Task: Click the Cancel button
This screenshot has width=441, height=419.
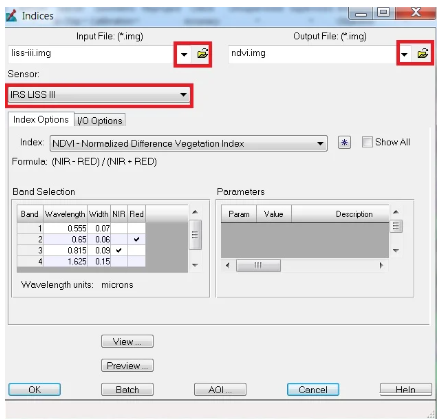Action: (x=313, y=390)
